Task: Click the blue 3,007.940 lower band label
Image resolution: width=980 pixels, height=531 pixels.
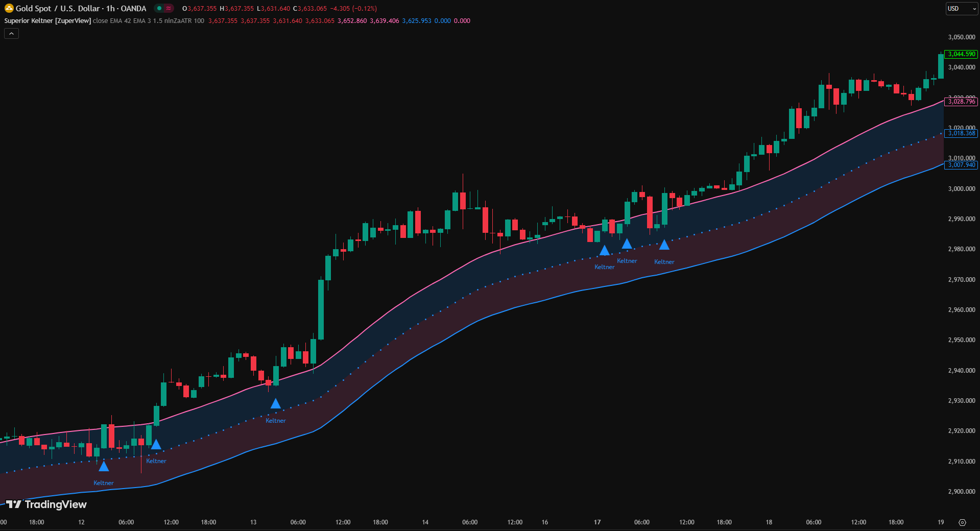Action: coord(961,165)
